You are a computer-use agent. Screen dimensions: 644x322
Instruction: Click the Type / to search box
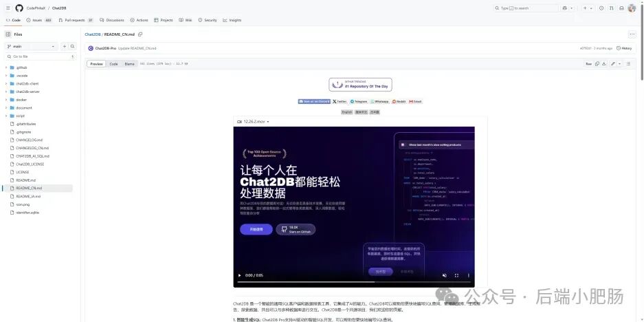[x=526, y=8]
